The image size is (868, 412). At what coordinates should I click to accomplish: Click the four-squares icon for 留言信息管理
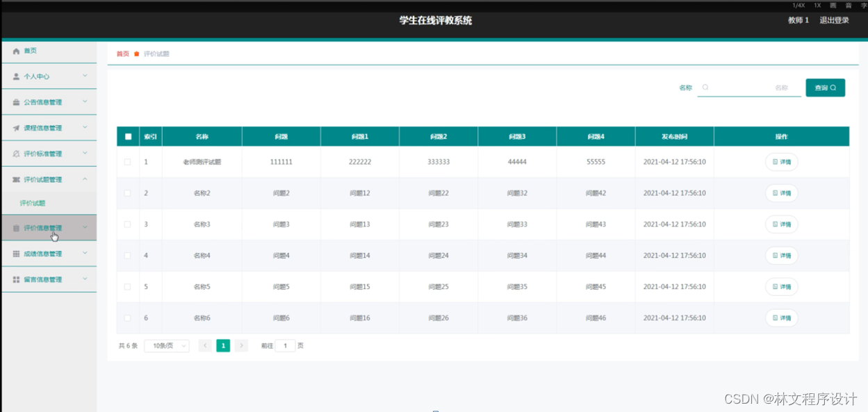click(x=17, y=279)
